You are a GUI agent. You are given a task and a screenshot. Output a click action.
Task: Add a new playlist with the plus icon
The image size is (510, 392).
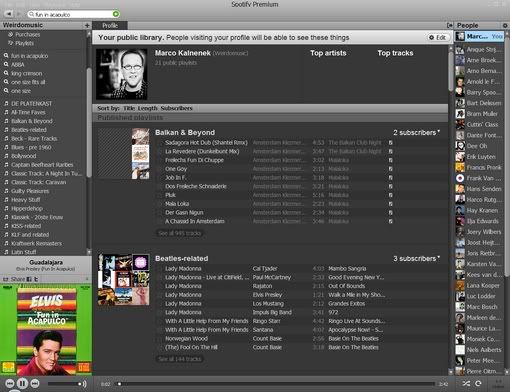coord(87,25)
